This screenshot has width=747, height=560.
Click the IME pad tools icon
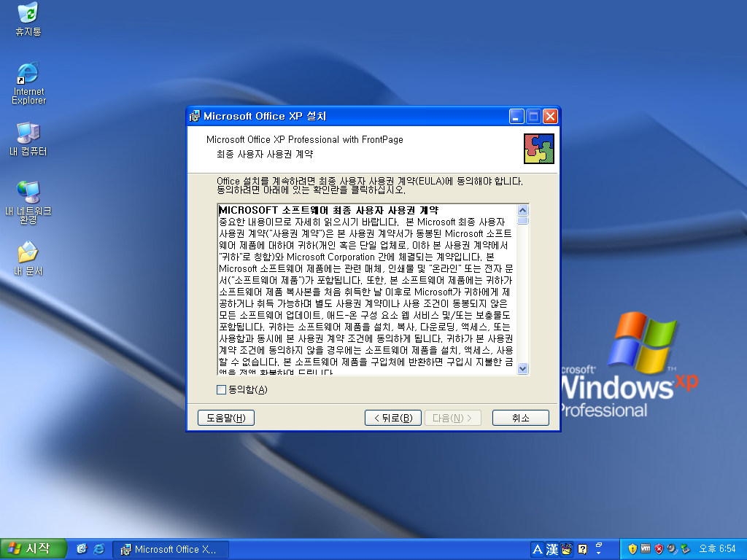(x=566, y=550)
